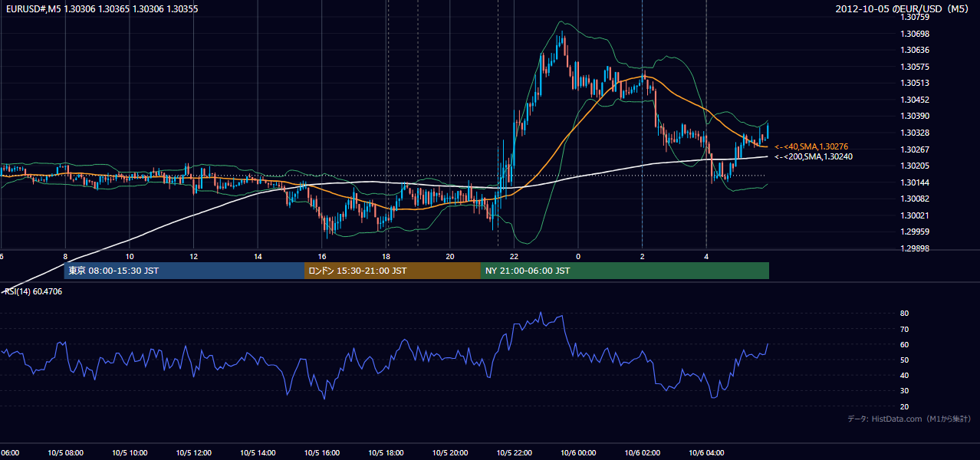The height and width of the screenshot is (460, 980).
Task: Click price axis value 1.30452
Action: [915, 100]
